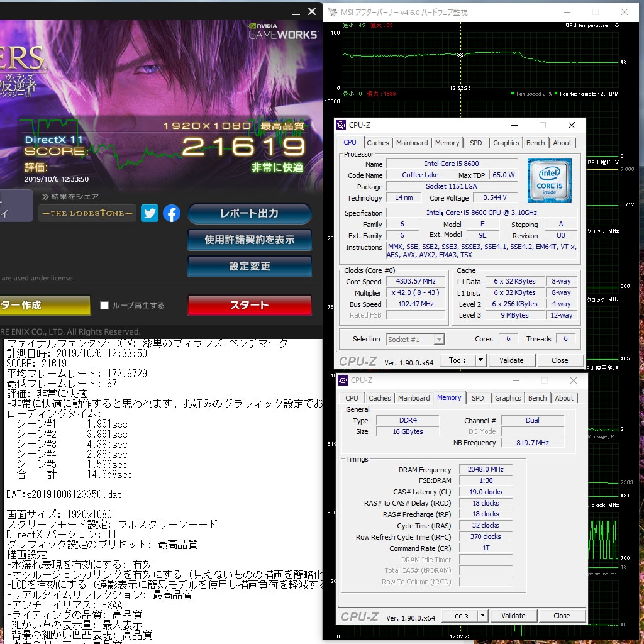Open 設定変更 settings button
Screen dimensions: 644x644
pyautogui.click(x=249, y=266)
